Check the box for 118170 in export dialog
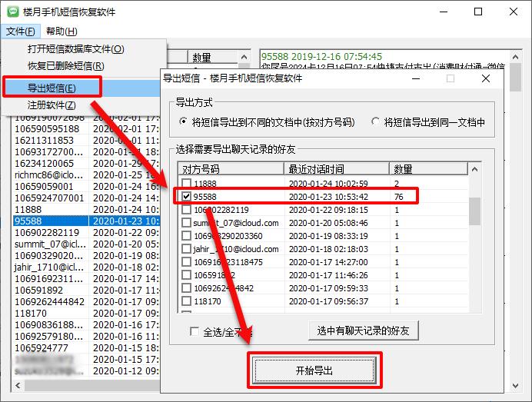 click(x=186, y=301)
